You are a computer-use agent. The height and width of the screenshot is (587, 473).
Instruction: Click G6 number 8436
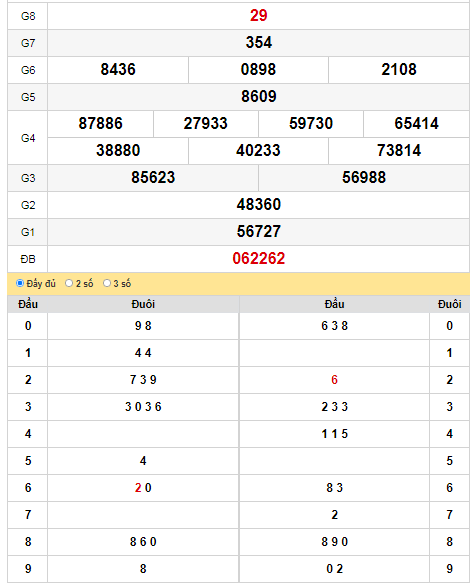coord(118,70)
